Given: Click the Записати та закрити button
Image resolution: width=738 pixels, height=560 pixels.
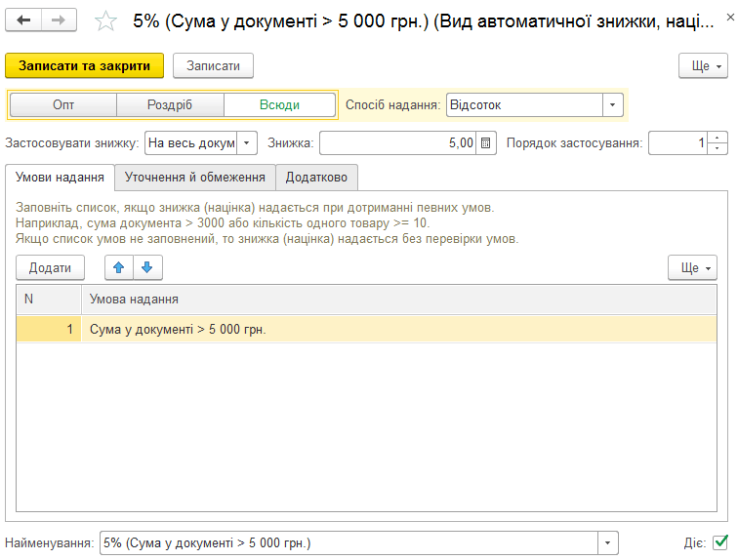Looking at the screenshot, I should 84,65.
